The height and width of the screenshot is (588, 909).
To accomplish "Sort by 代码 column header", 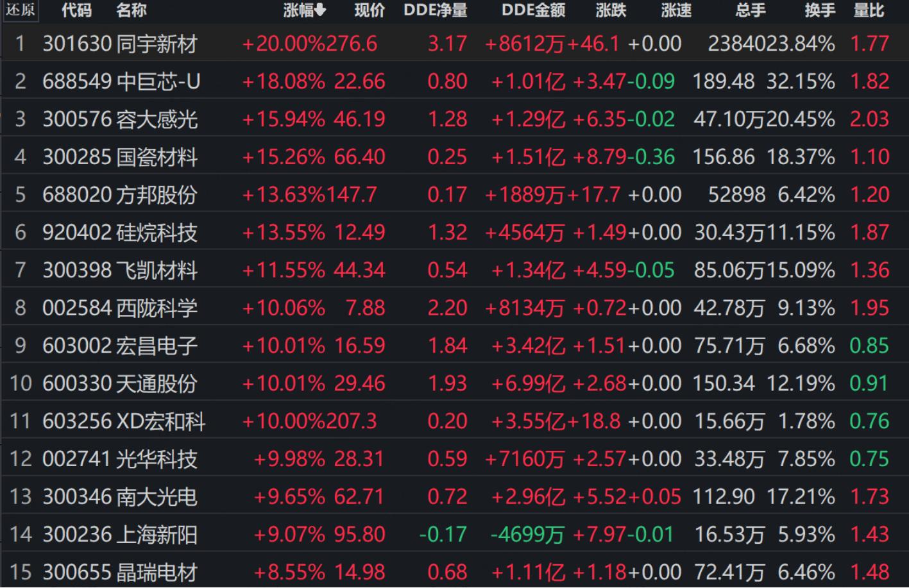I will tap(76, 10).
